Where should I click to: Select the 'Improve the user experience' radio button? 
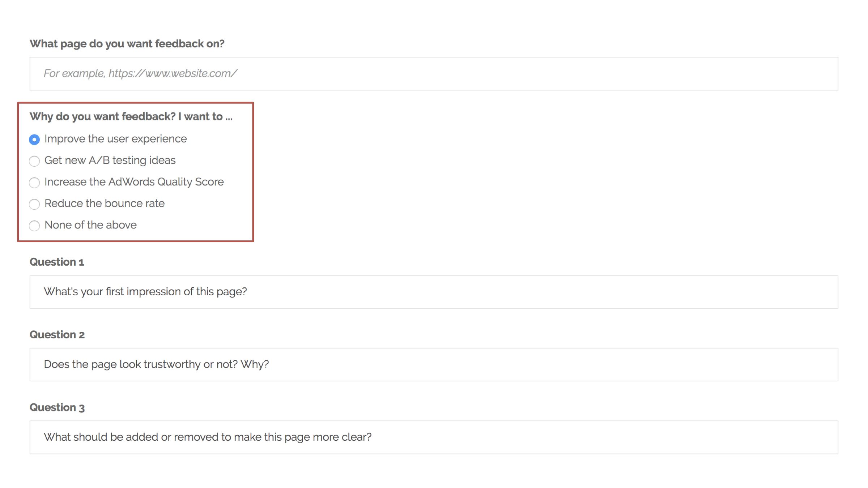tap(34, 139)
